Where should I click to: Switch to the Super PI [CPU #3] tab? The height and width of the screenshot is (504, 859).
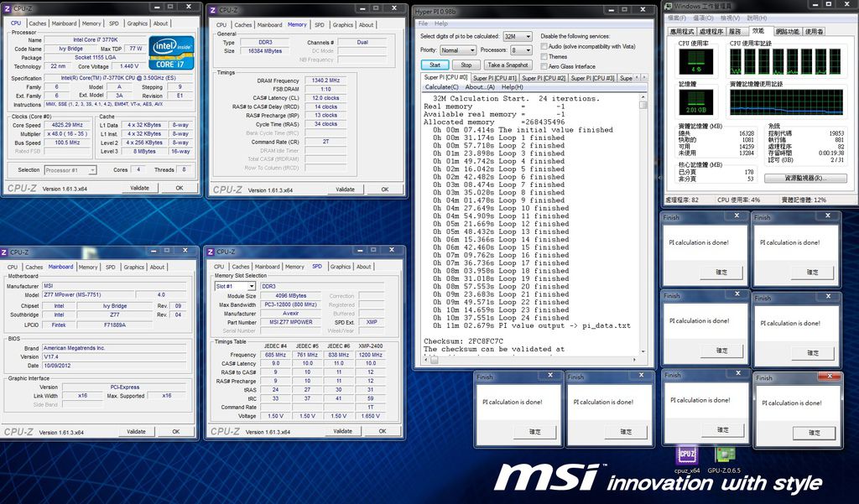click(x=593, y=78)
